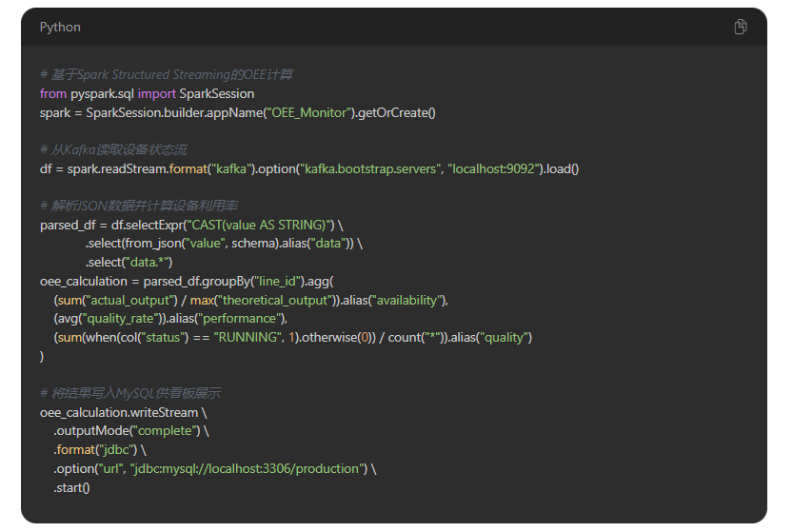Click the getOrCreate() call
793x532 pixels.
point(396,112)
